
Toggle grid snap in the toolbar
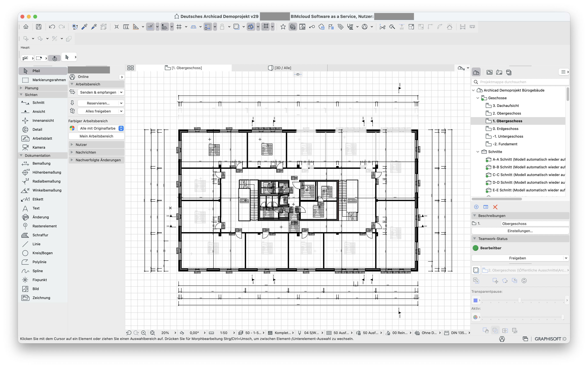coord(179,27)
